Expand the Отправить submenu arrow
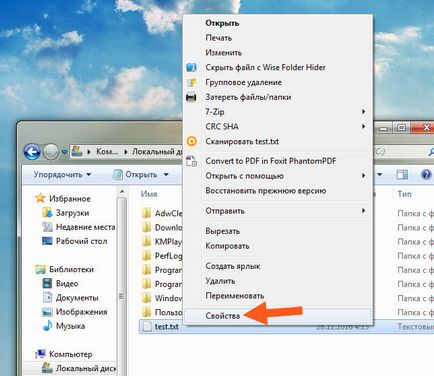This screenshot has height=376, width=434. coord(364,211)
